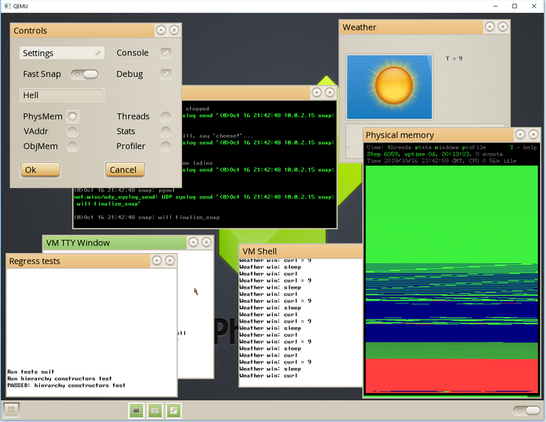This screenshot has width=546, height=422.
Task: Roll up the Physical memory window
Action: [x=520, y=134]
